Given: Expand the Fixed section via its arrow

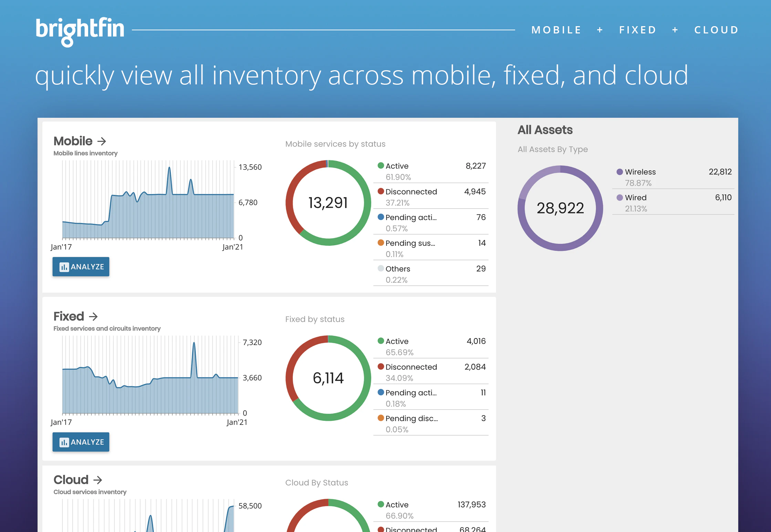Looking at the screenshot, I should (93, 316).
